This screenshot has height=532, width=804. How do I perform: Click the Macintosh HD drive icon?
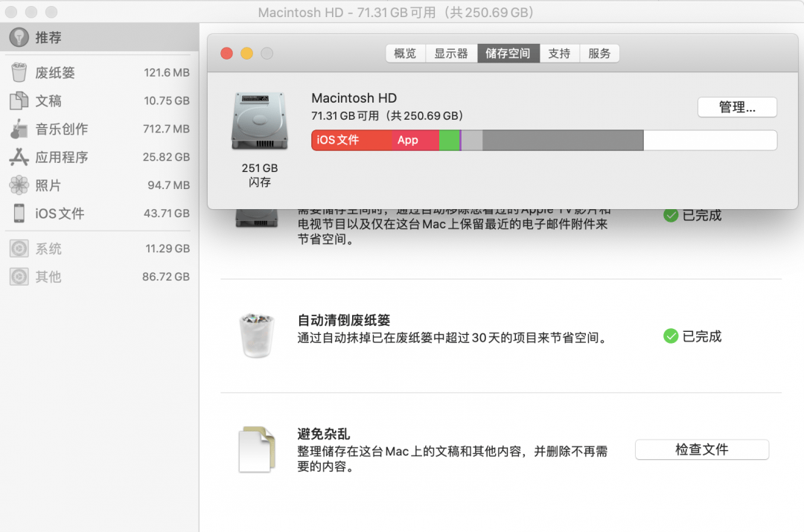tap(260, 121)
